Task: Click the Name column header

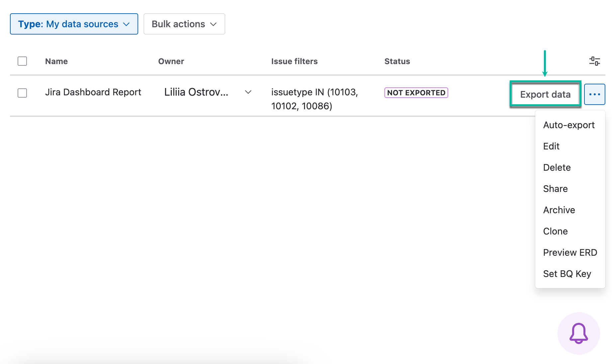Action: coord(56,61)
